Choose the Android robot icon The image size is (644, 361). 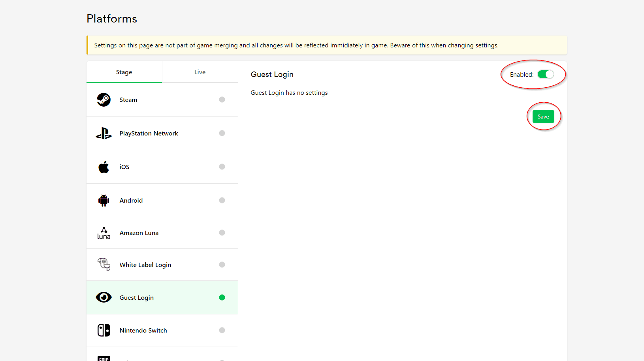pos(104,201)
